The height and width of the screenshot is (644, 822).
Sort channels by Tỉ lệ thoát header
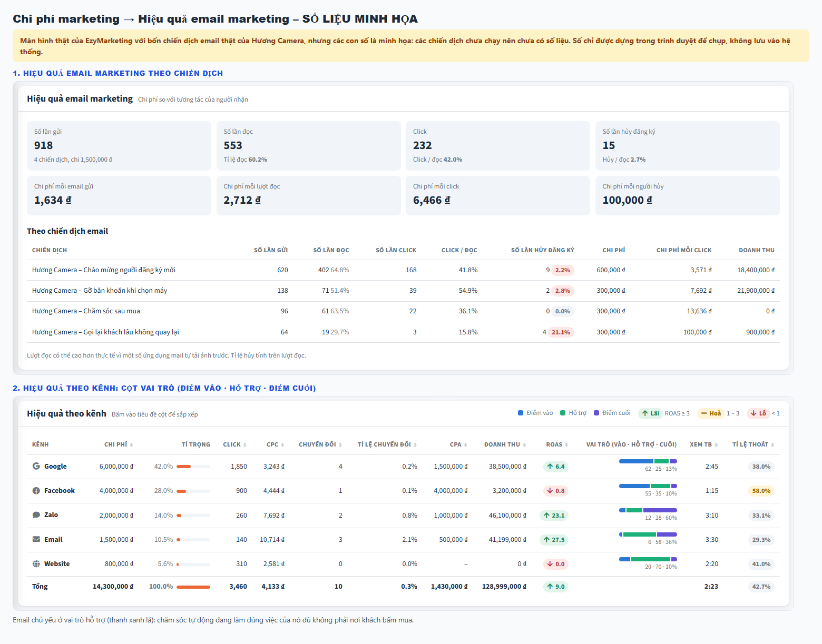coord(753,444)
